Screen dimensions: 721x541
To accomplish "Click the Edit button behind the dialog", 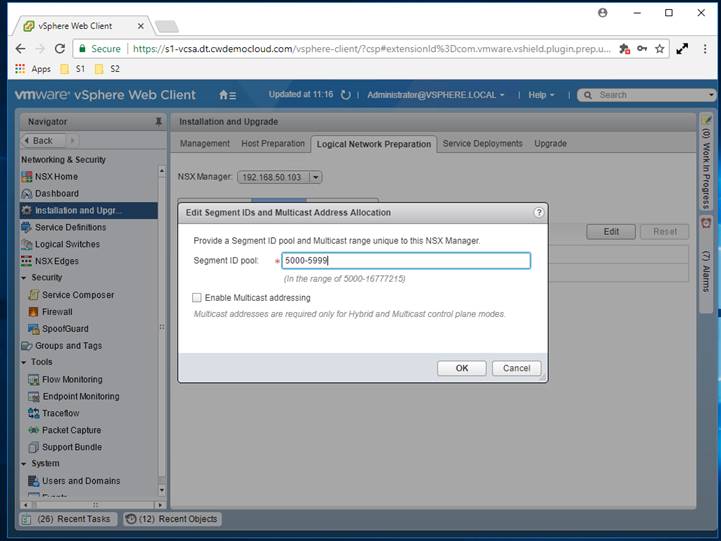I will [x=611, y=232].
